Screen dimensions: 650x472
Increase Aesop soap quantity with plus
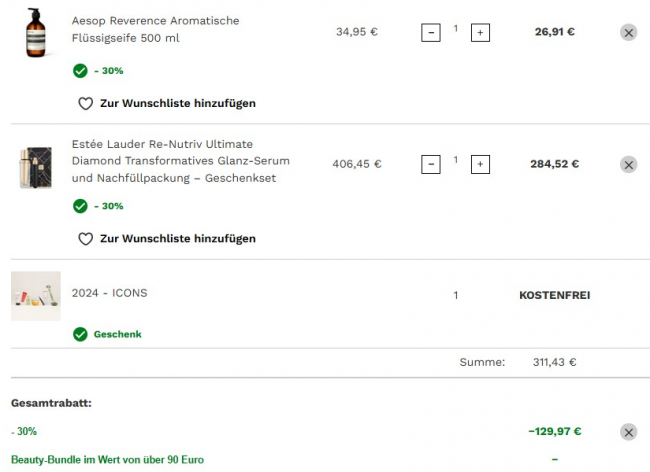(x=480, y=33)
